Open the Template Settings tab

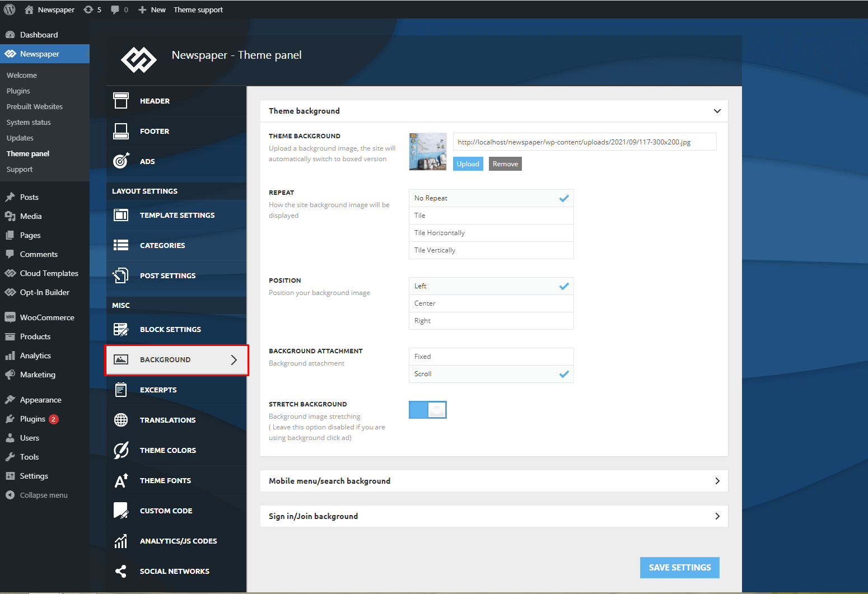[176, 215]
